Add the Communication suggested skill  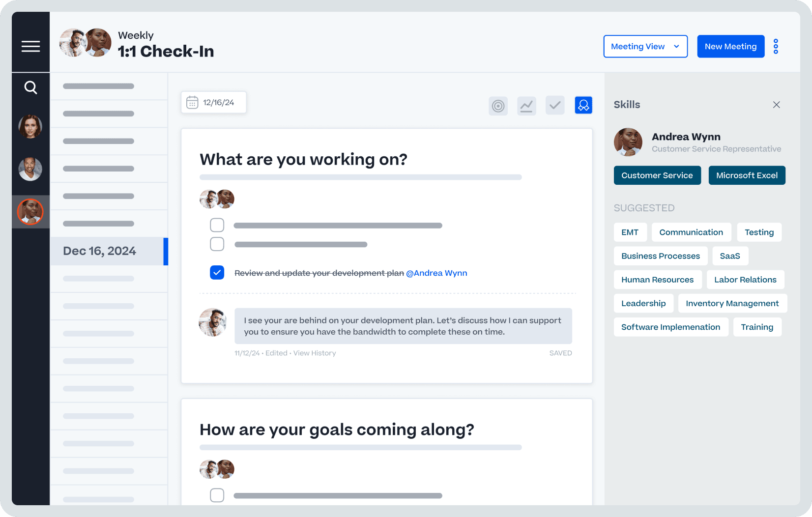(x=691, y=232)
